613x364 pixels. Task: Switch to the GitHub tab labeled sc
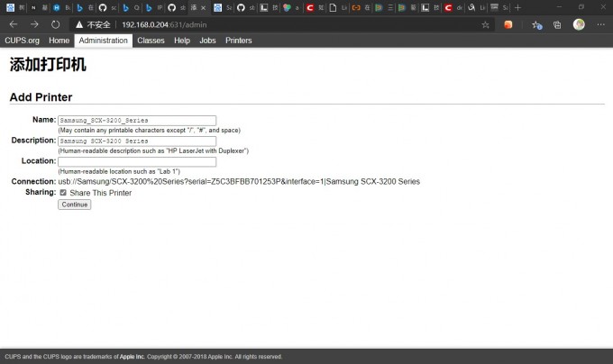pyautogui.click(x=108, y=8)
